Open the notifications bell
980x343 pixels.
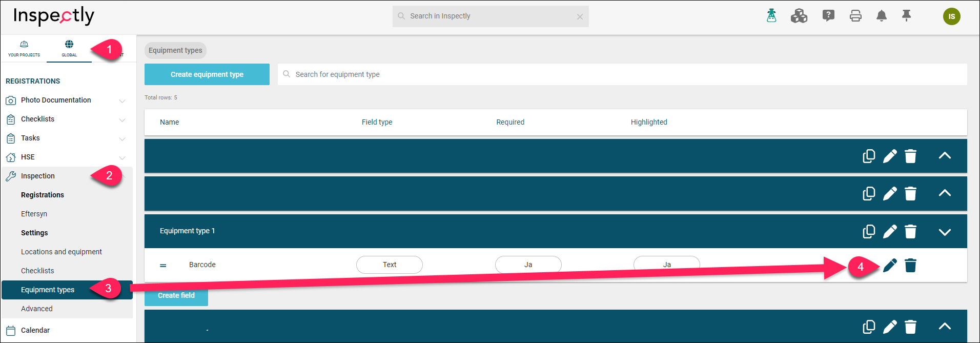tap(882, 16)
